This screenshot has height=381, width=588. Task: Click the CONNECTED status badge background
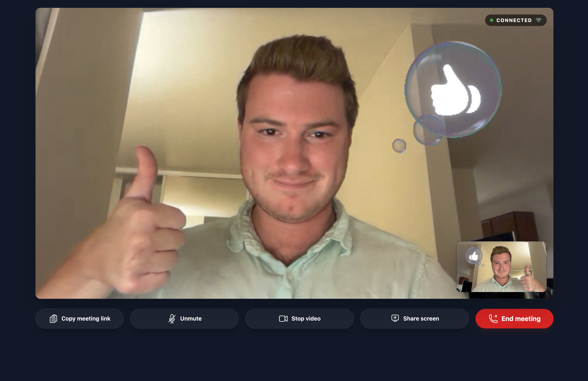point(516,20)
